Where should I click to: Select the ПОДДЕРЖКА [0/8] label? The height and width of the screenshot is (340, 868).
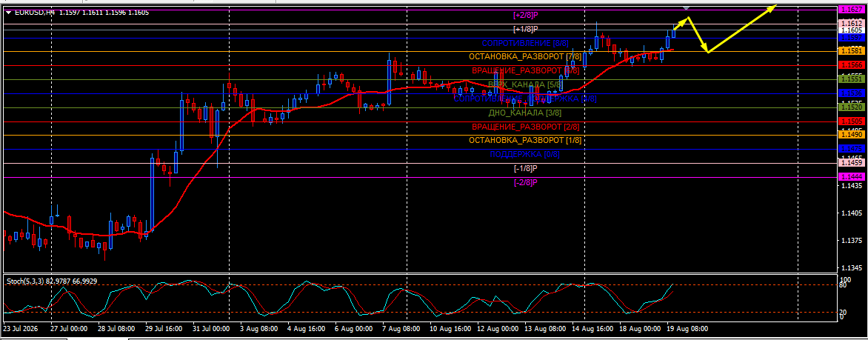[525, 155]
